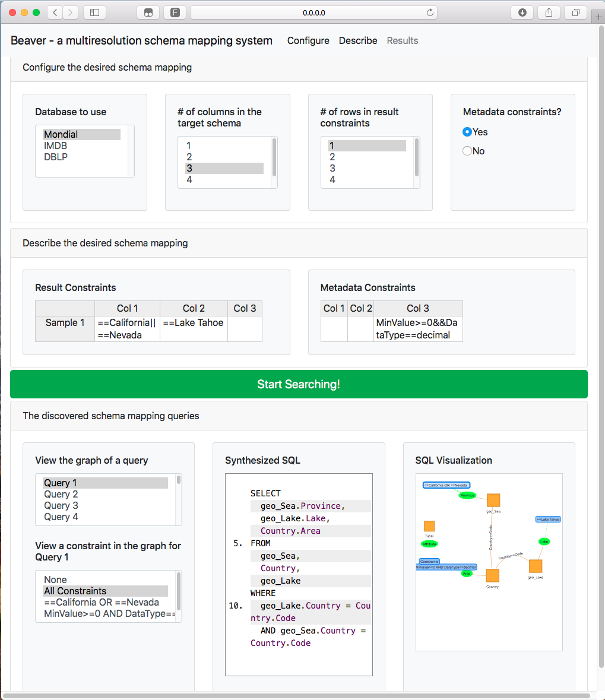Click the Start Searching! button

(x=299, y=384)
